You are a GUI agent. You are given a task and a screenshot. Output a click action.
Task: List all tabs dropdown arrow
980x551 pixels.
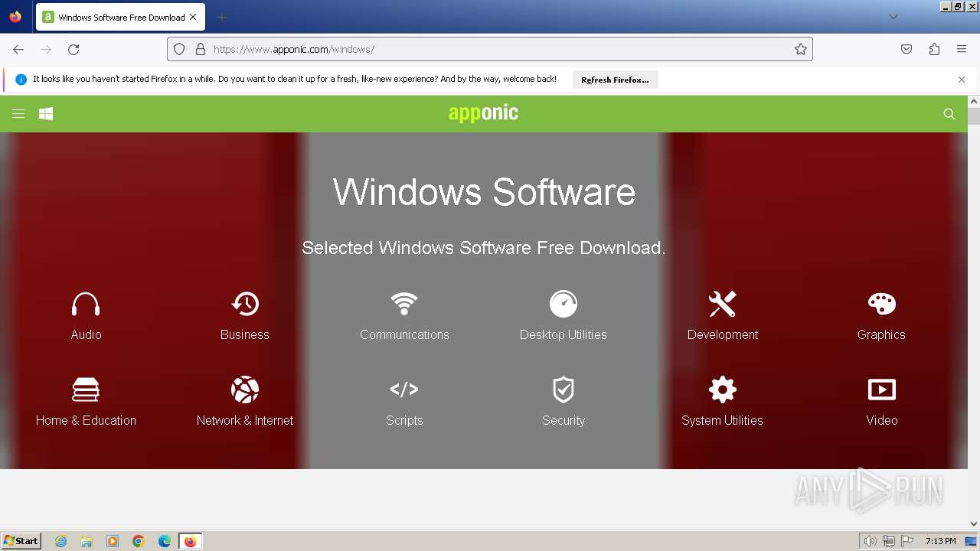pos(893,17)
